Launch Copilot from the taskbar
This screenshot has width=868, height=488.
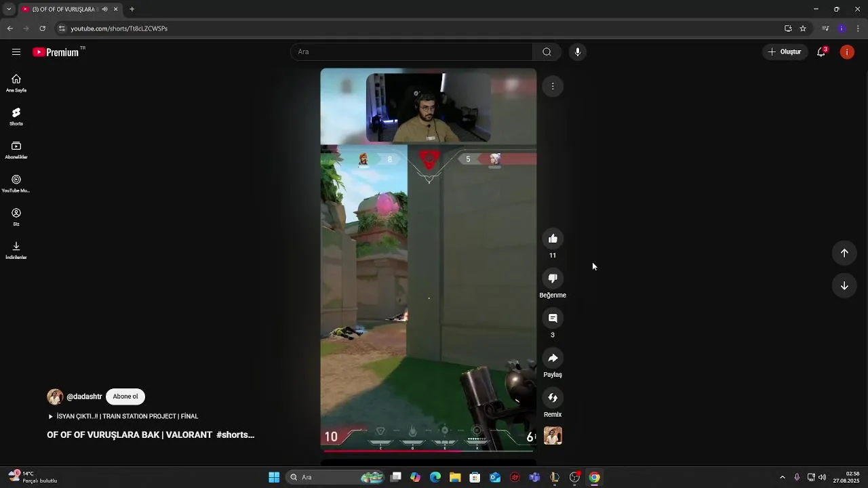416,477
